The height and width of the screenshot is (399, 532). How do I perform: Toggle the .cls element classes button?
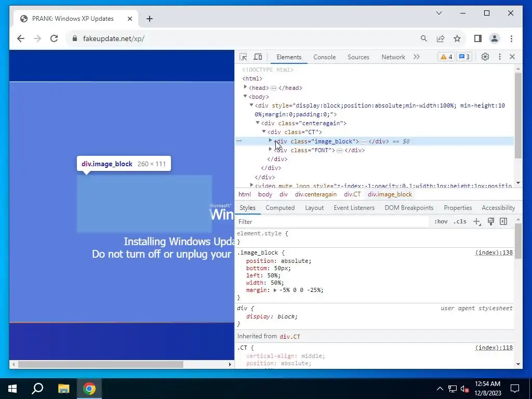coord(460,221)
